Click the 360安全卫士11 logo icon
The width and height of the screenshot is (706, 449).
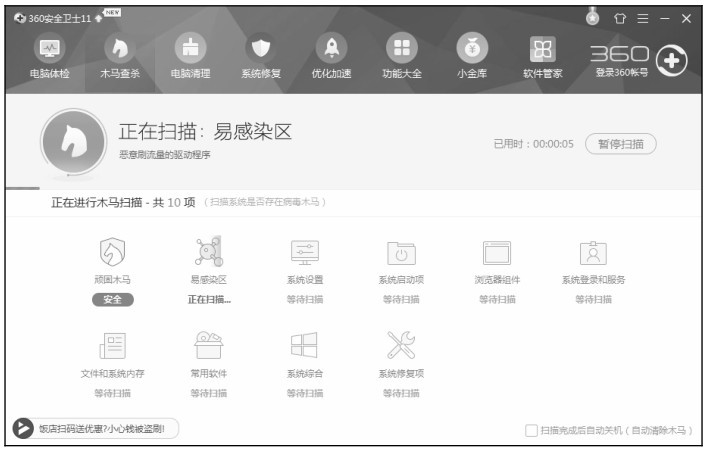pyautogui.click(x=20, y=18)
